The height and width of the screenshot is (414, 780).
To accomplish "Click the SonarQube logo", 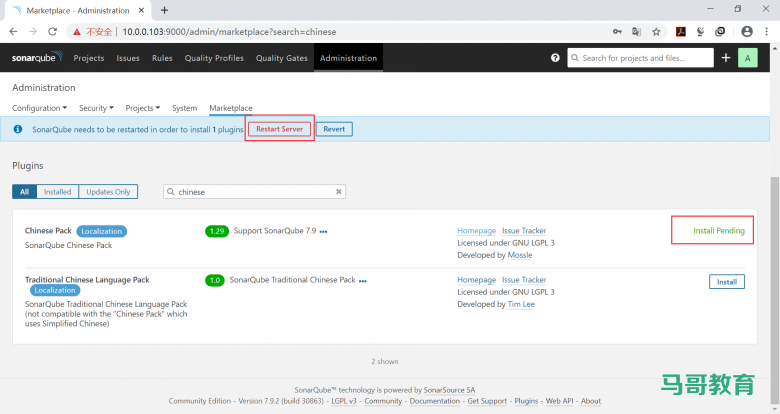I will 37,57.
